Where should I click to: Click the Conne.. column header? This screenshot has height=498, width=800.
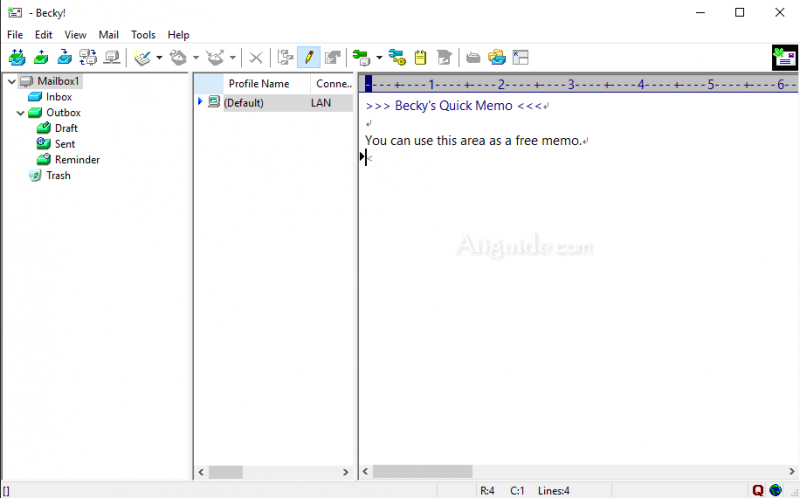pyautogui.click(x=332, y=84)
